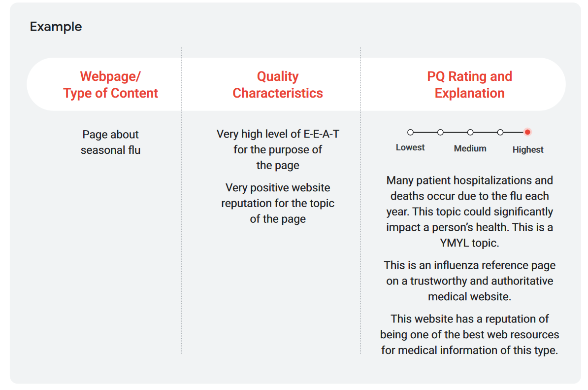
Task: Select the Lowest rating dot
Action: click(x=410, y=132)
